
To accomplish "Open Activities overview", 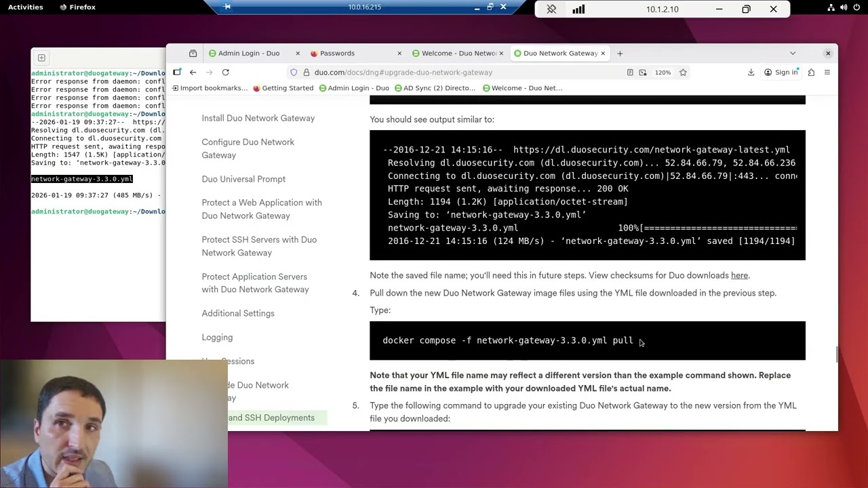I will (25, 7).
